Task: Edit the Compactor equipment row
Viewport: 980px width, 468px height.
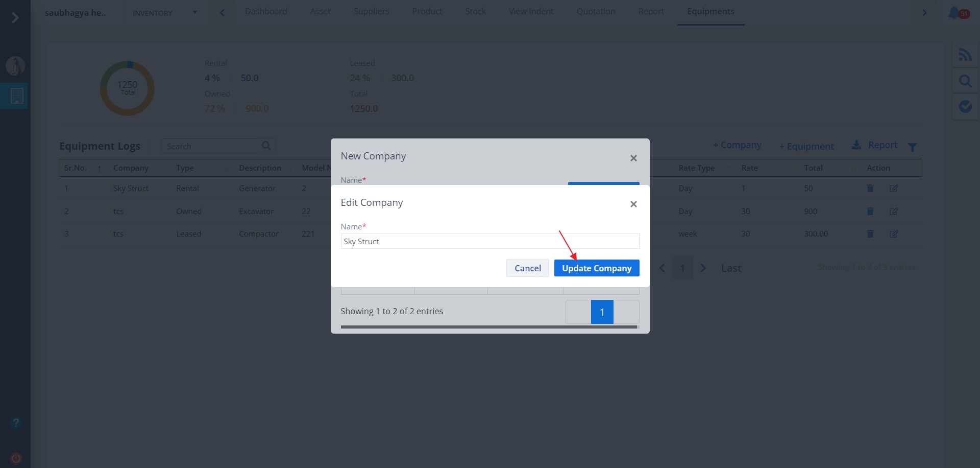Action: pos(894,234)
